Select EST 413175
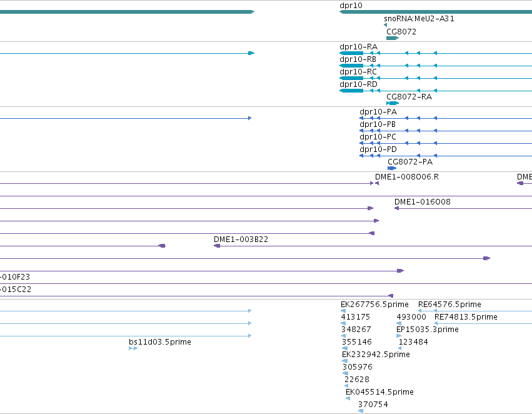The height and width of the screenshot is (414, 532). pyautogui.click(x=355, y=317)
